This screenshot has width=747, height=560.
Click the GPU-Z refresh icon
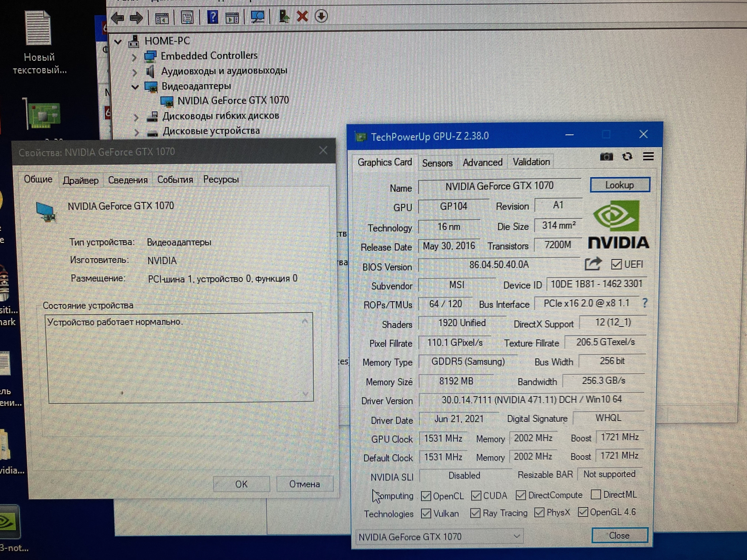pos(627,157)
